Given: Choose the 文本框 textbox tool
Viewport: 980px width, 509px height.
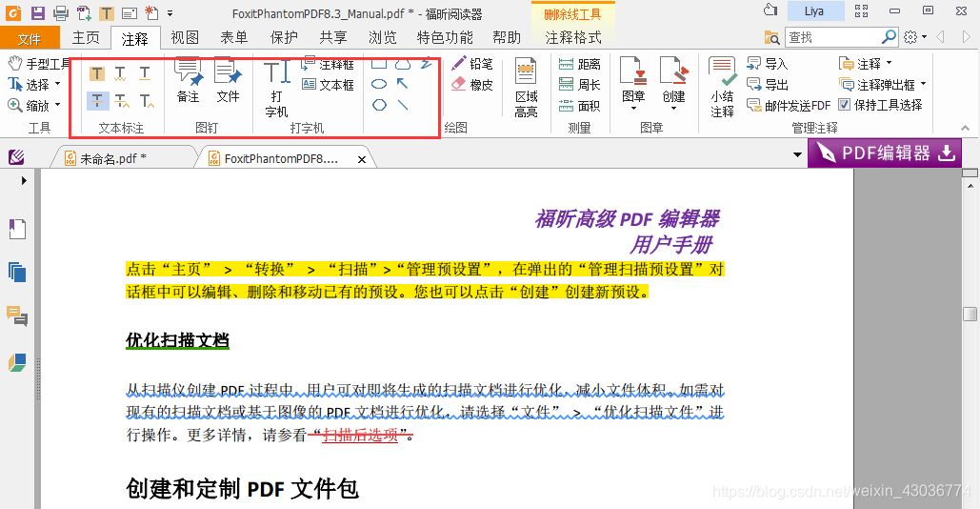Looking at the screenshot, I should [x=328, y=85].
